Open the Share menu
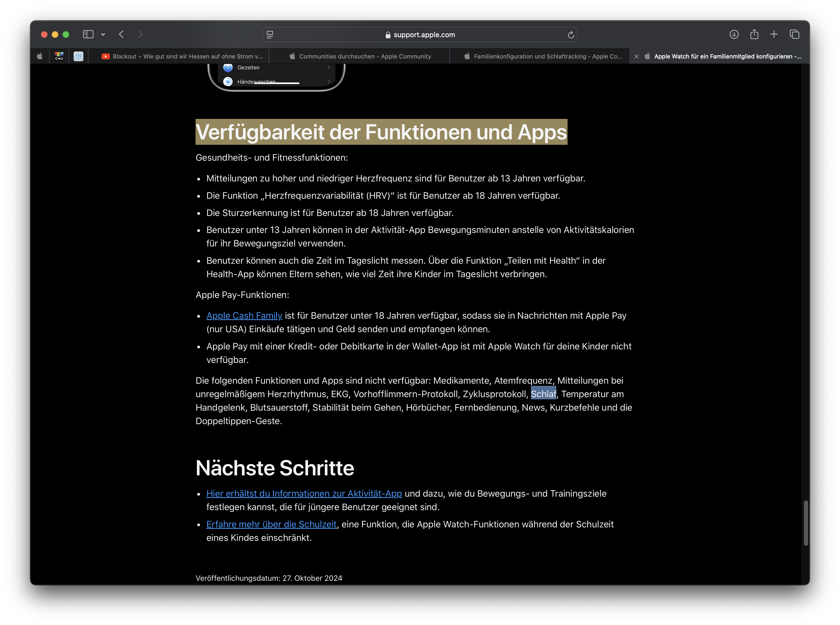 point(754,35)
